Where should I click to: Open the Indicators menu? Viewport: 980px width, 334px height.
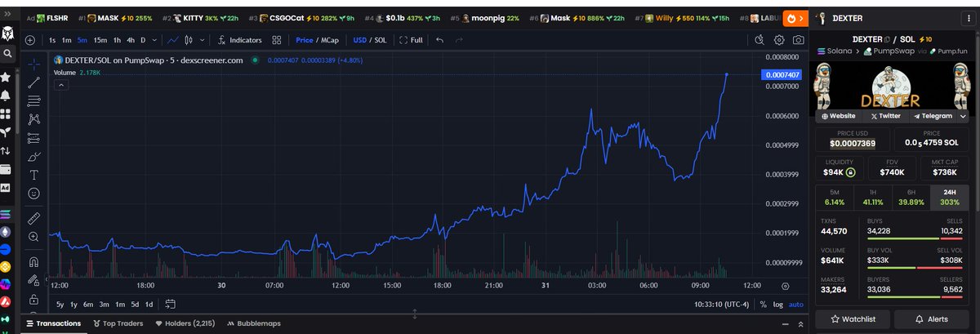(241, 39)
